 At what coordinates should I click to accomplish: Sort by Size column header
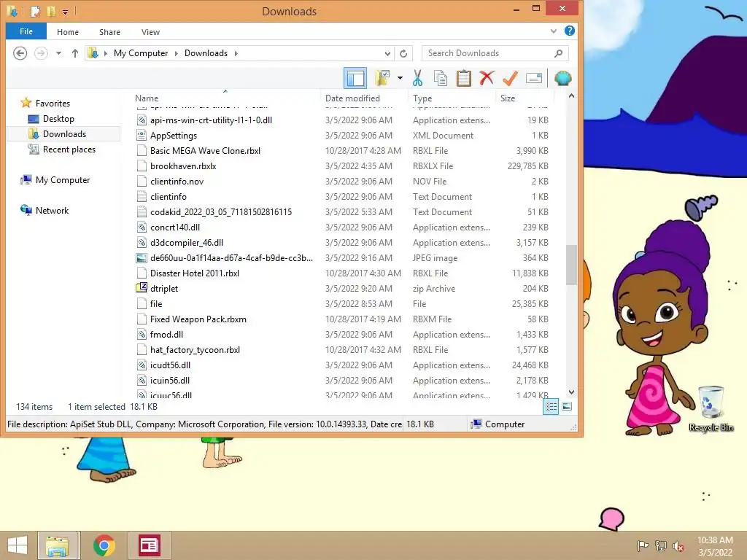click(508, 98)
